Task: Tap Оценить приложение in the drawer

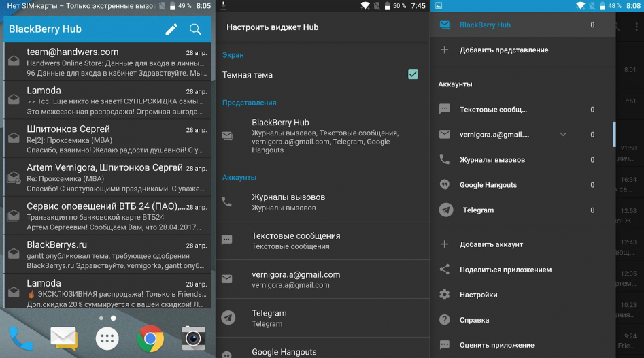Action: [522, 345]
